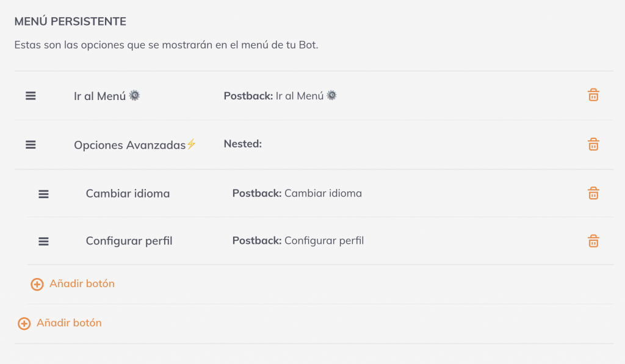Viewport: 625px width, 364px height.
Task: Click the Configurar perfil reorder handle
Action: pos(43,241)
